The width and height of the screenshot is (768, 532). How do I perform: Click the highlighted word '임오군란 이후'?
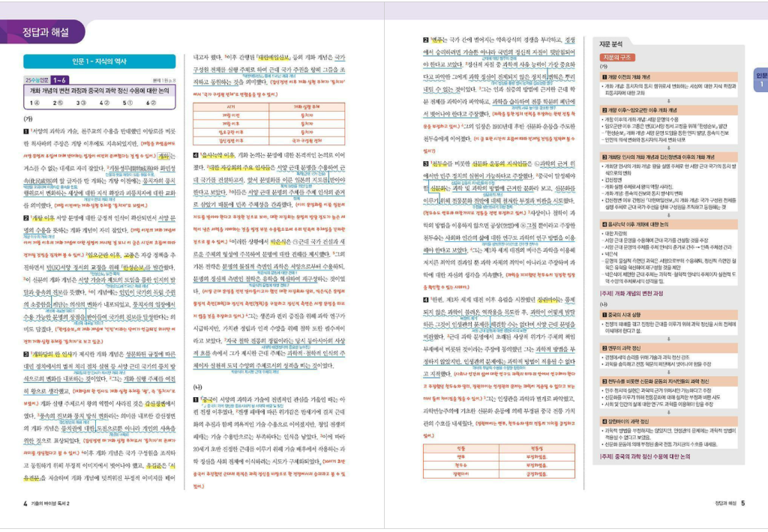103,255
